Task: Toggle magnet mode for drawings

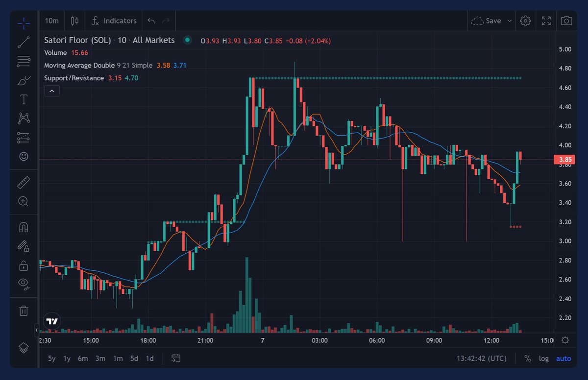Action: click(x=23, y=227)
